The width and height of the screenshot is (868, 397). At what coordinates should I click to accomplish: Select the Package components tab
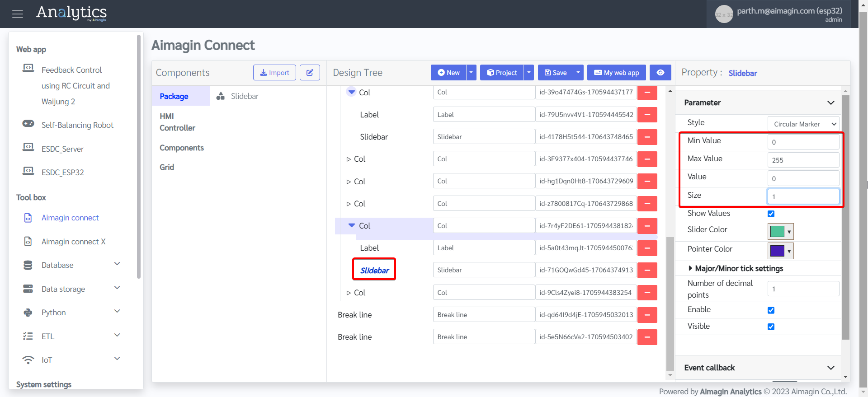tap(181, 96)
